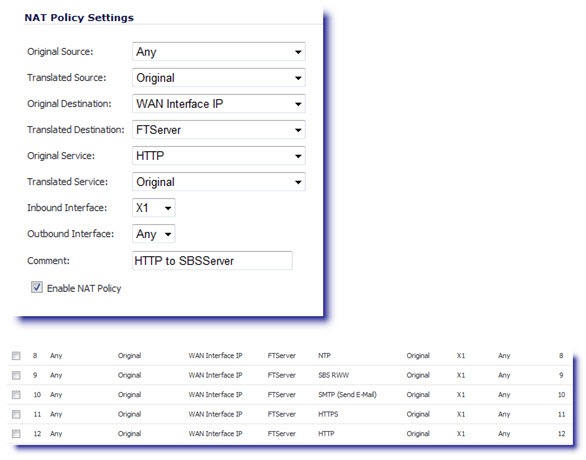Open Outbound Interface Any dropdown

[154, 234]
